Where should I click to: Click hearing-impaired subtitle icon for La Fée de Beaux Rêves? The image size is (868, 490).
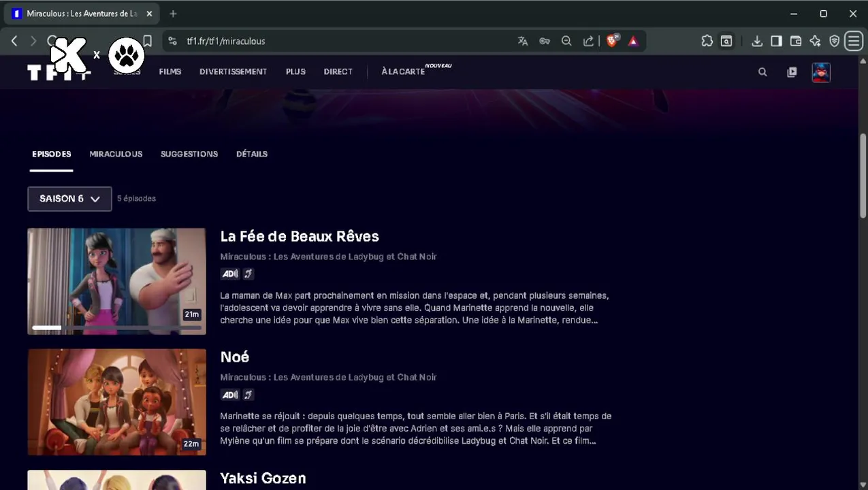pyautogui.click(x=248, y=274)
